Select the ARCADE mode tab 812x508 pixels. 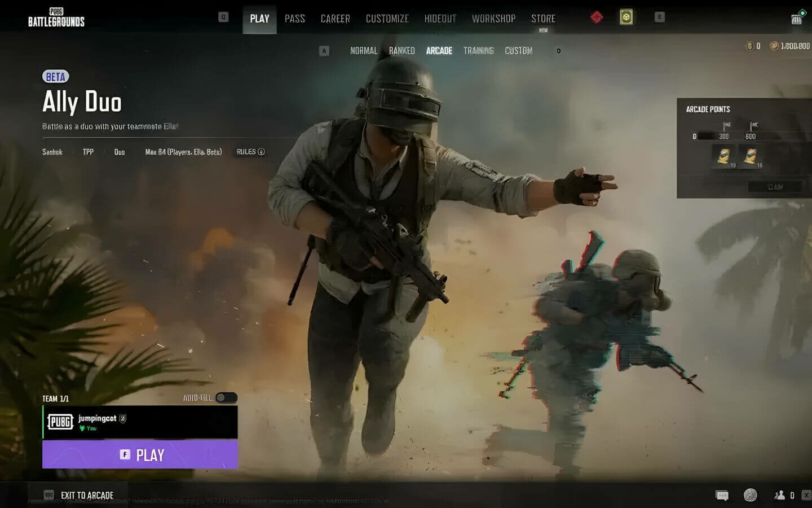point(439,51)
